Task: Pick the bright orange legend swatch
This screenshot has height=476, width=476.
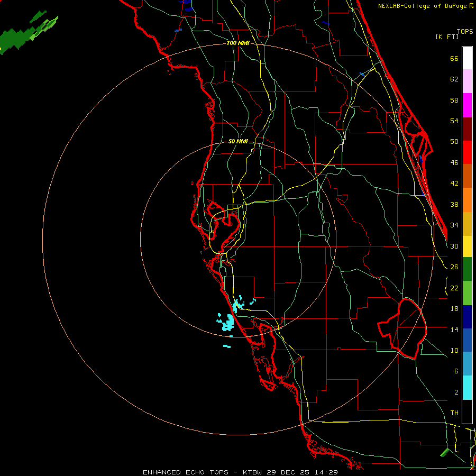Action: coord(467,200)
